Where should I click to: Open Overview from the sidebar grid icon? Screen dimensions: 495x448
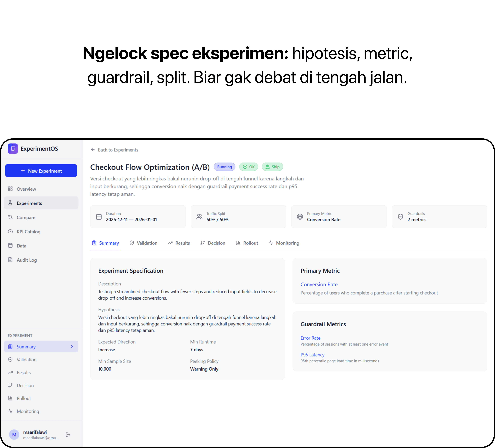[x=10, y=189]
